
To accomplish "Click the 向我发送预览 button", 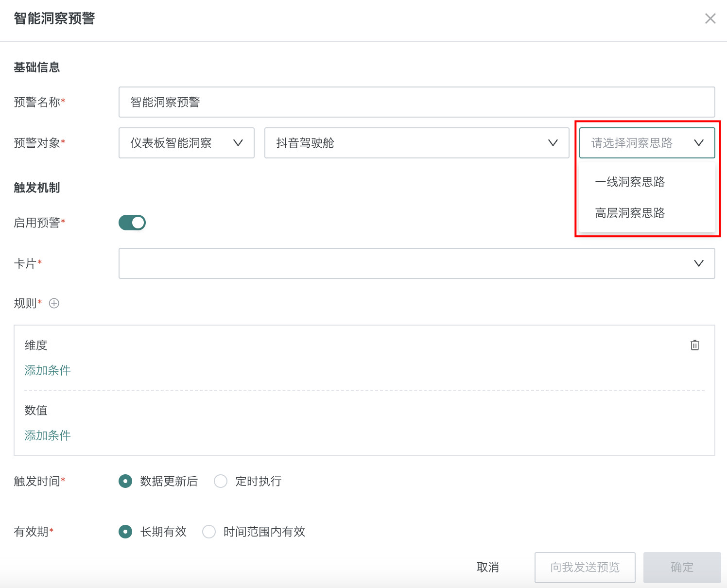I will coord(585,567).
